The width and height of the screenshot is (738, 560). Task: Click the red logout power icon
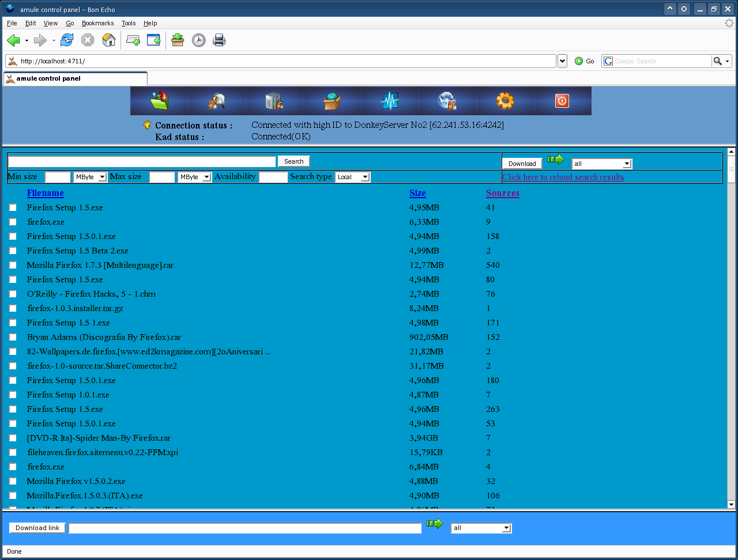tap(562, 101)
